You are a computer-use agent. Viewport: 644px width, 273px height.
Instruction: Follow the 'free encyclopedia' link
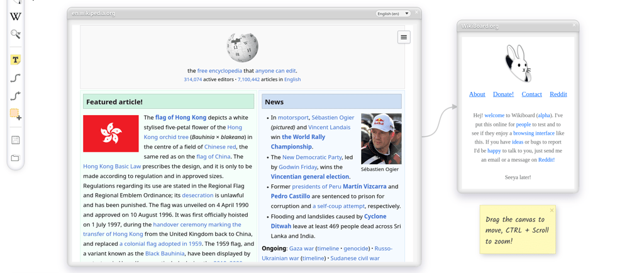pos(219,70)
